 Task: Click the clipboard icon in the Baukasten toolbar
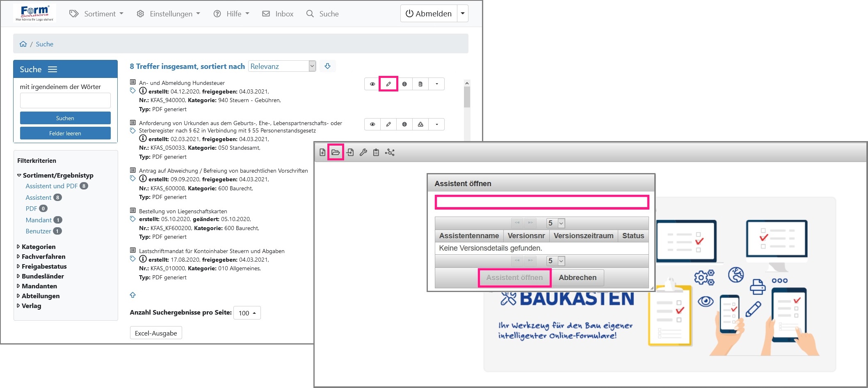[376, 153]
